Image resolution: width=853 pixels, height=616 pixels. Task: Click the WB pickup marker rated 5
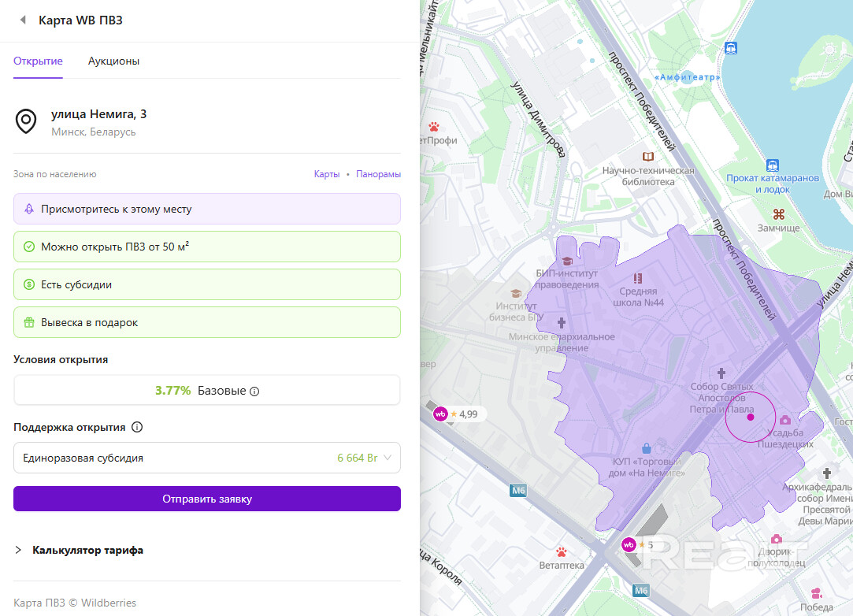(629, 544)
